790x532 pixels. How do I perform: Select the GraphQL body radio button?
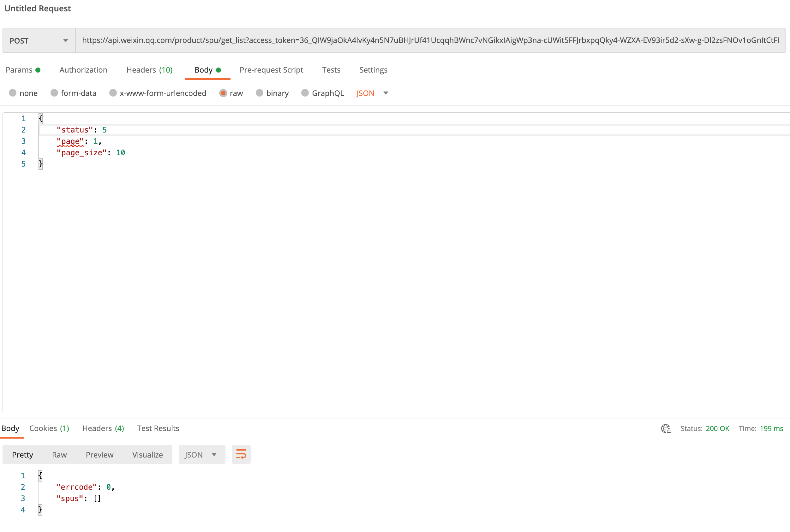click(305, 93)
